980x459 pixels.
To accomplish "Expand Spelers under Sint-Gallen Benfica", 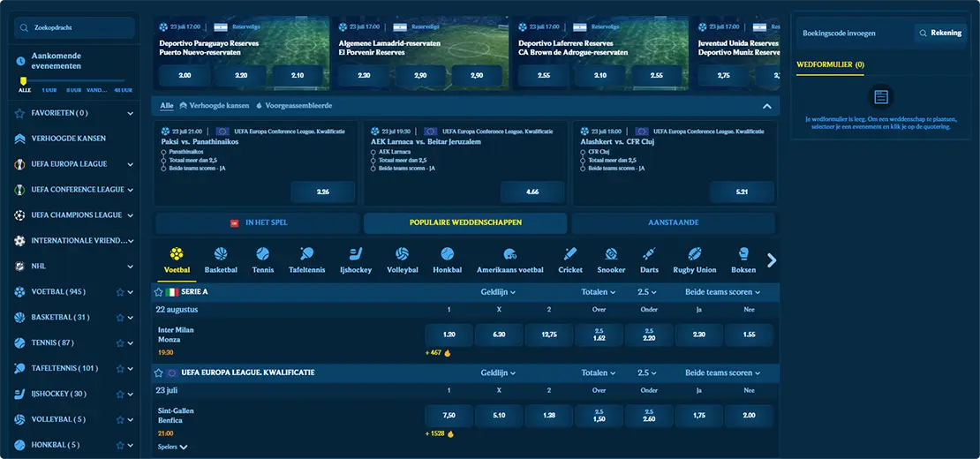I will [173, 447].
